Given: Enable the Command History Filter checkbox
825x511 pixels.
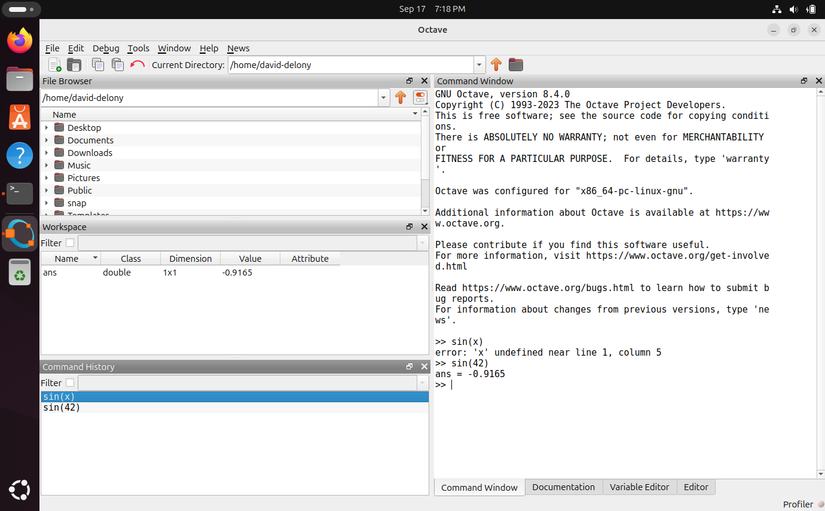Looking at the screenshot, I should [70, 383].
